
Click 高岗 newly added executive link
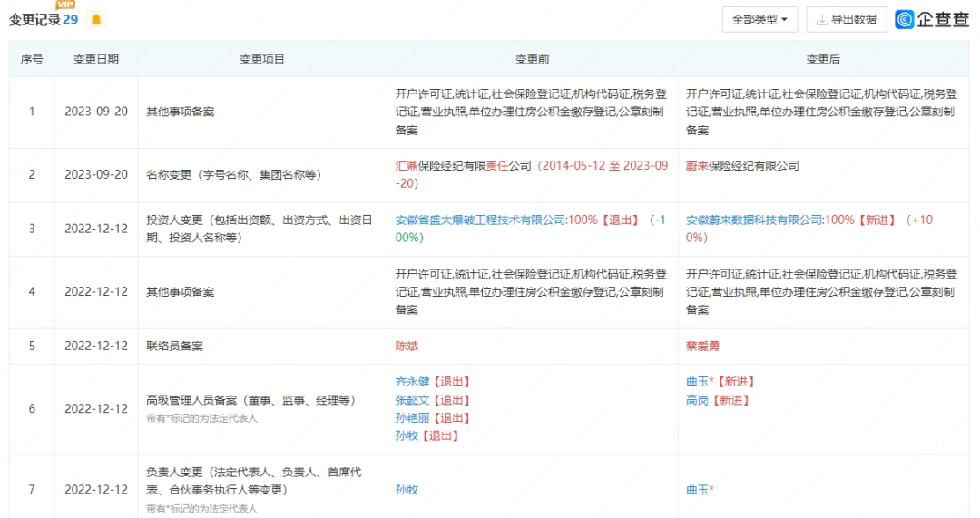coord(697,400)
